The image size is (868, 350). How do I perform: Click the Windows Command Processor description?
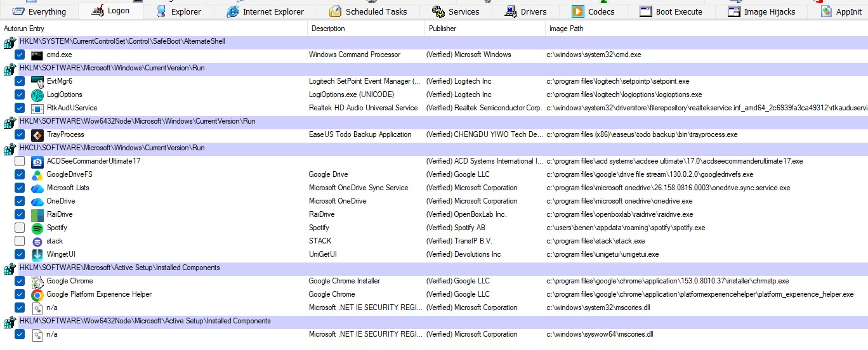(x=355, y=55)
